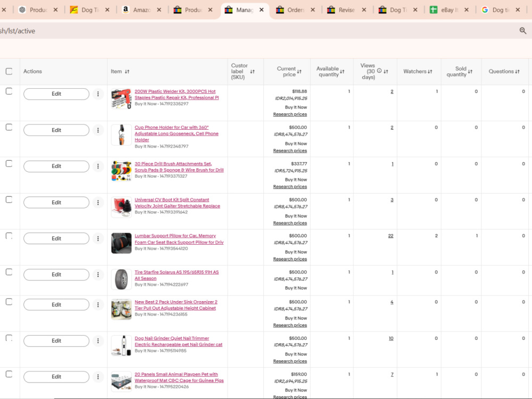This screenshot has width=532, height=399.
Task: Open more actions for Under Sink Organizer
Action: pyautogui.click(x=98, y=305)
